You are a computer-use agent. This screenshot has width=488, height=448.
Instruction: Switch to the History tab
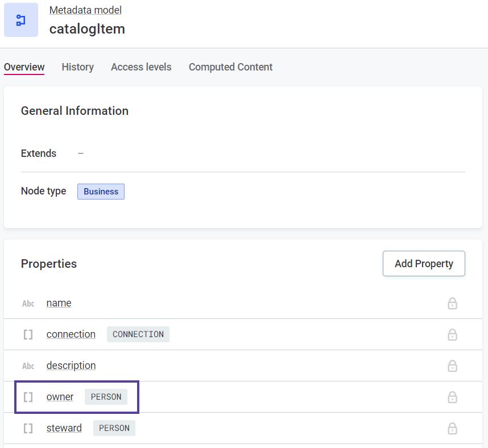click(x=77, y=67)
